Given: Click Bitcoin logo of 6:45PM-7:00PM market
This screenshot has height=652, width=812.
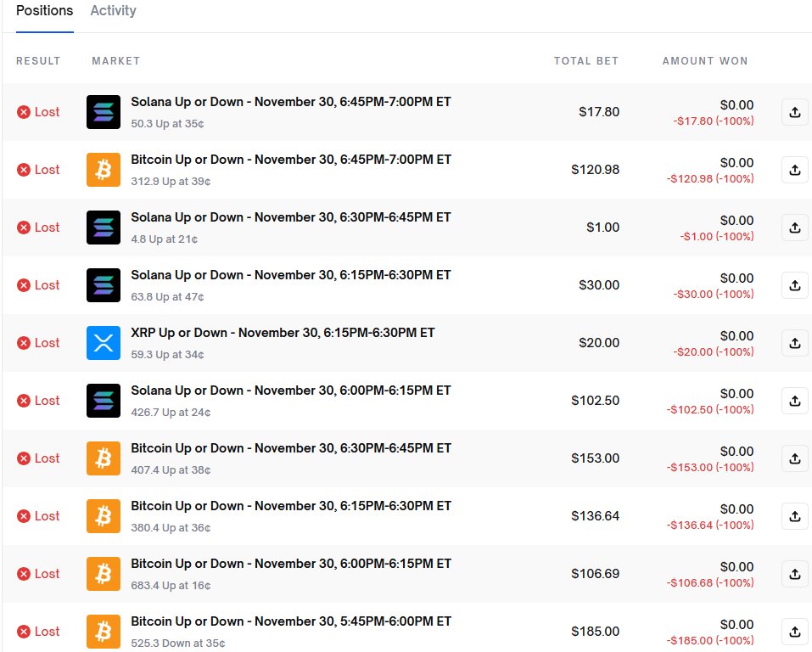Looking at the screenshot, I should (x=104, y=170).
